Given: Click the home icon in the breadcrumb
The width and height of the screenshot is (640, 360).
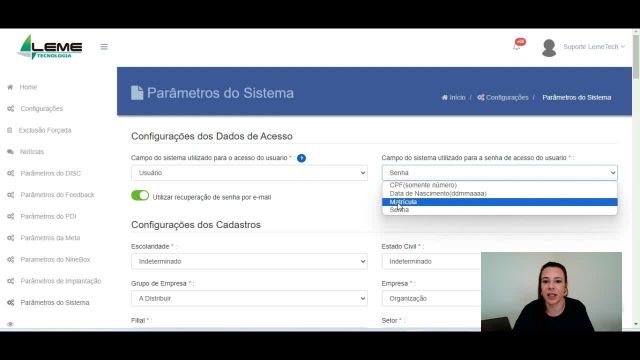Looking at the screenshot, I should click(x=444, y=98).
